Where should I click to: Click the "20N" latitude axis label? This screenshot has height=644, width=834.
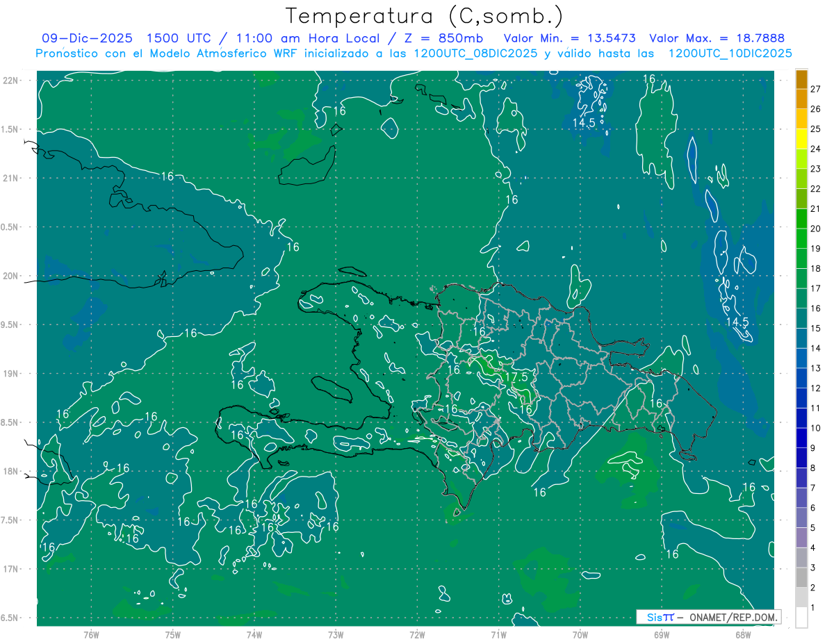[x=11, y=276]
